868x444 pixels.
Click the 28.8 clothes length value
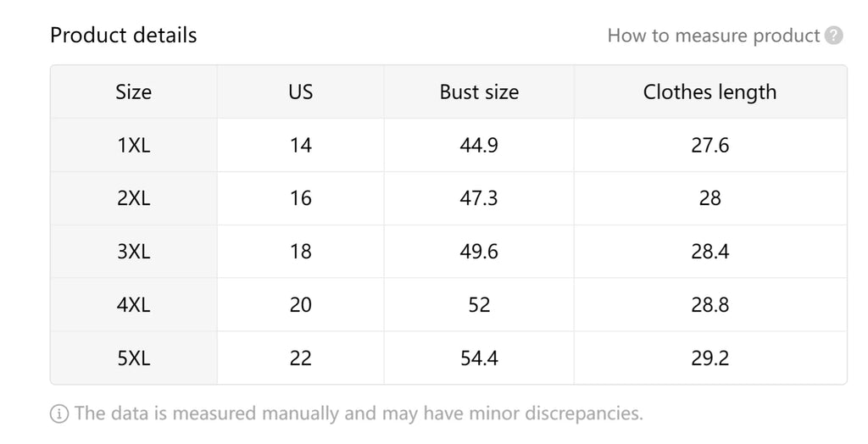click(x=709, y=305)
